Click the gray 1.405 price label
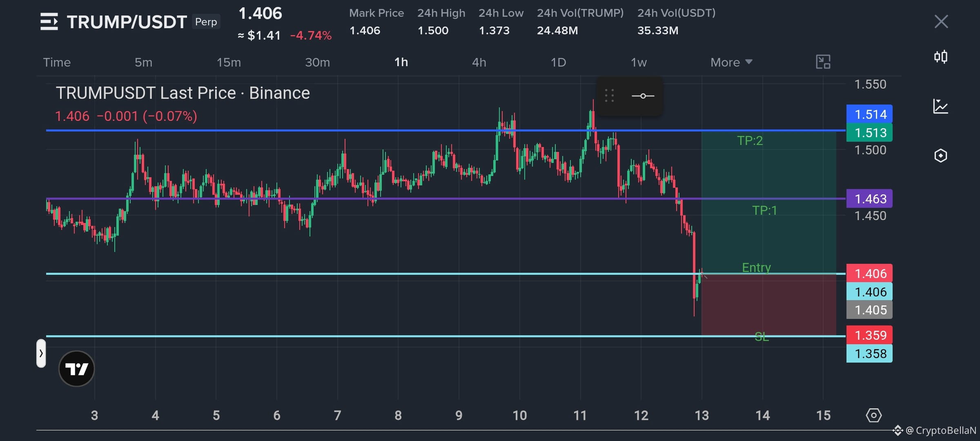980x441 pixels. pyautogui.click(x=869, y=310)
